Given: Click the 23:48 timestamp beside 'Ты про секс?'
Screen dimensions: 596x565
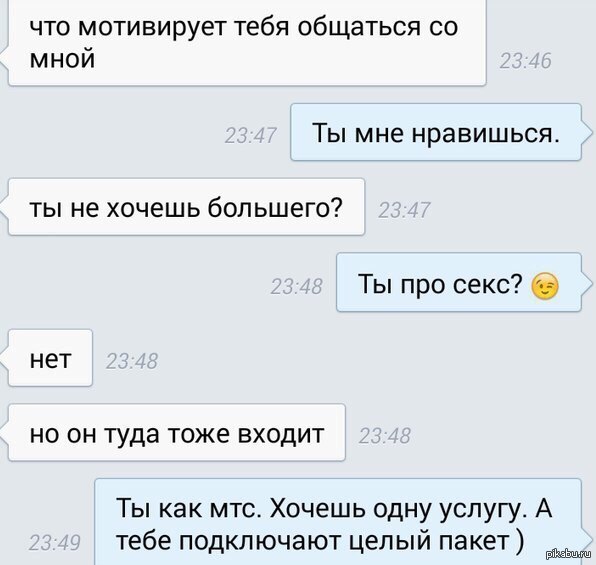Looking at the screenshot, I should 296,286.
